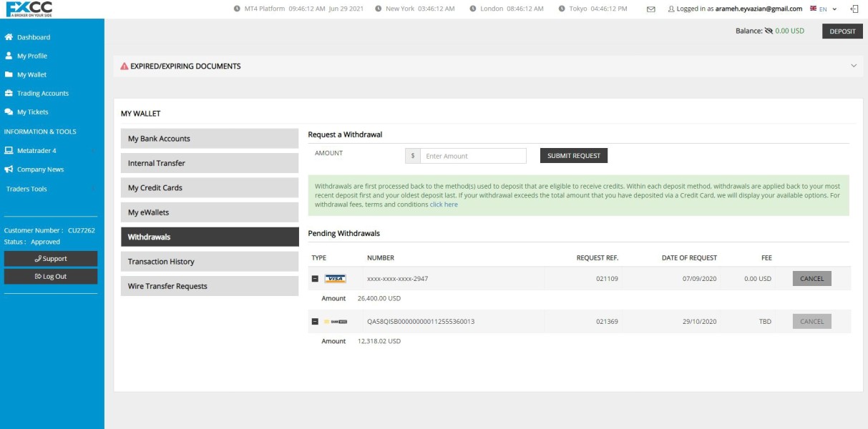
Task: Cancel the VISA pending withdrawal
Action: pos(811,279)
